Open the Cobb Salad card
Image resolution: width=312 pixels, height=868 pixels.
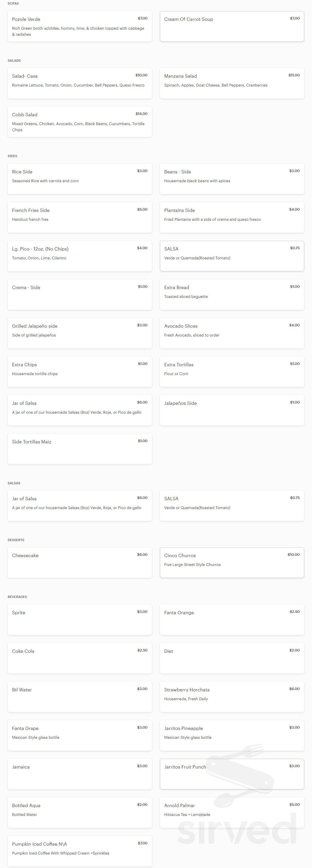80,122
